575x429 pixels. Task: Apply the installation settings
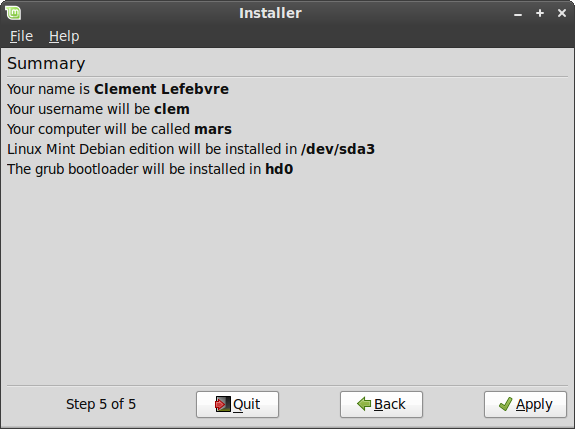point(525,404)
